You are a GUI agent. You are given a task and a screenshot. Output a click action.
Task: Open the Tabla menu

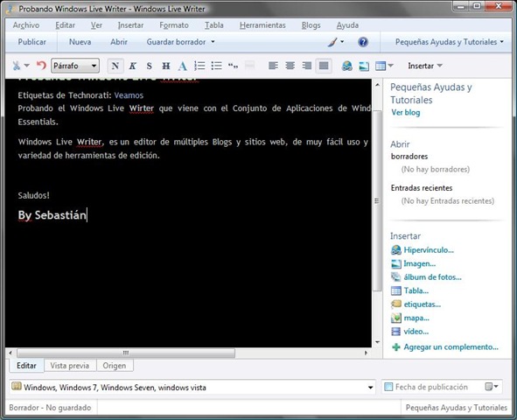point(214,25)
